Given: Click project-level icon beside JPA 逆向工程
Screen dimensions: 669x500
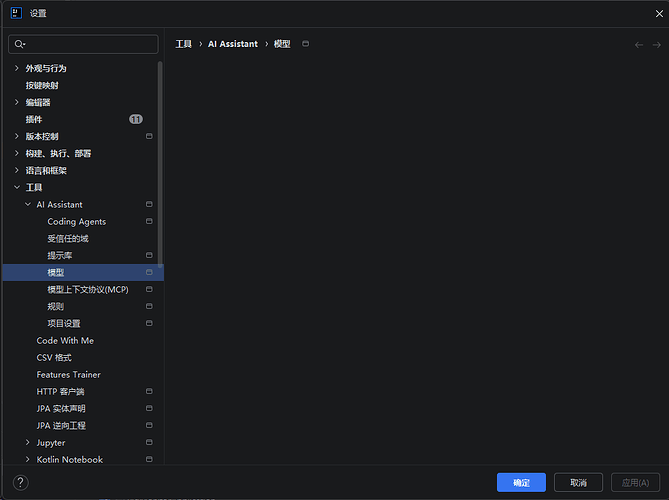Looking at the screenshot, I should pos(149,425).
